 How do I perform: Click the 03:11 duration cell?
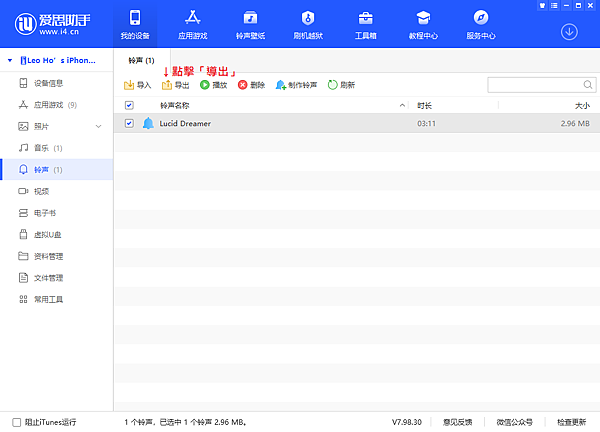(x=426, y=124)
